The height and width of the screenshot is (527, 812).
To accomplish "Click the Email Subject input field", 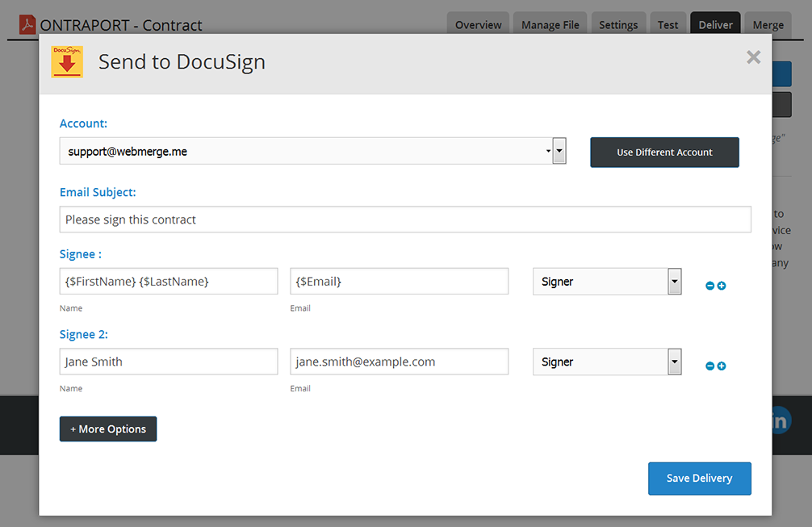I will coord(405,220).
